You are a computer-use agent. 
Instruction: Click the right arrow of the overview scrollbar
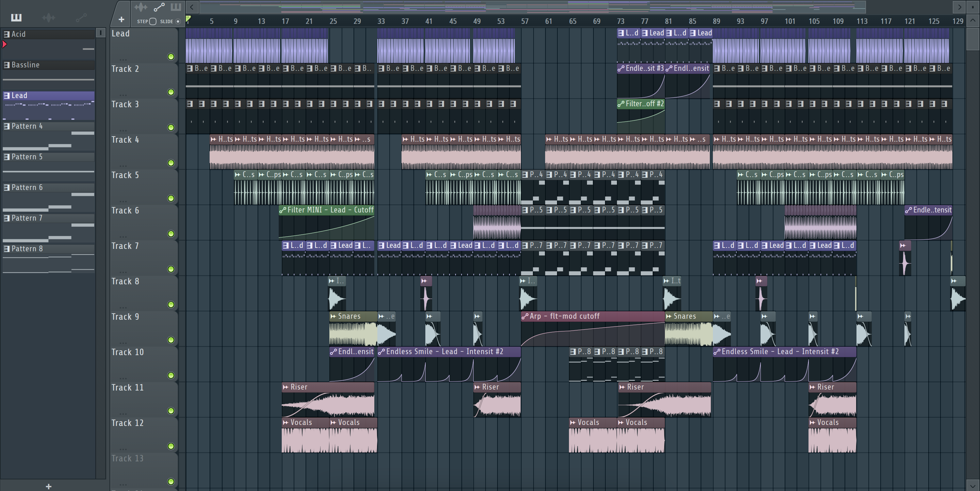960,7
